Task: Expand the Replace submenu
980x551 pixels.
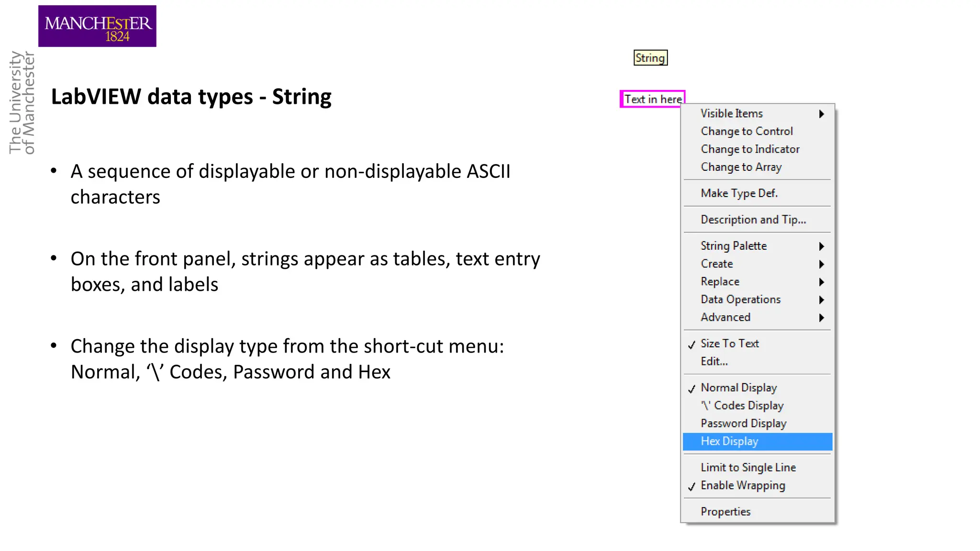Action: [757, 282]
